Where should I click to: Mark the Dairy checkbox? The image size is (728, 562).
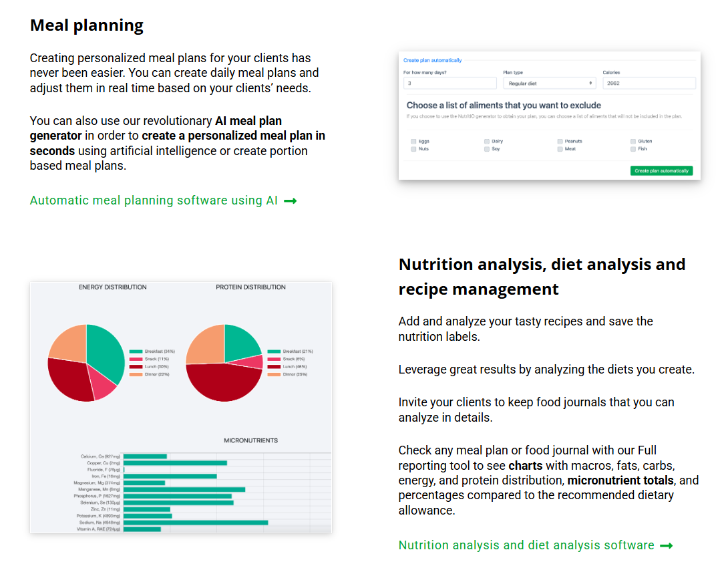pyautogui.click(x=487, y=142)
